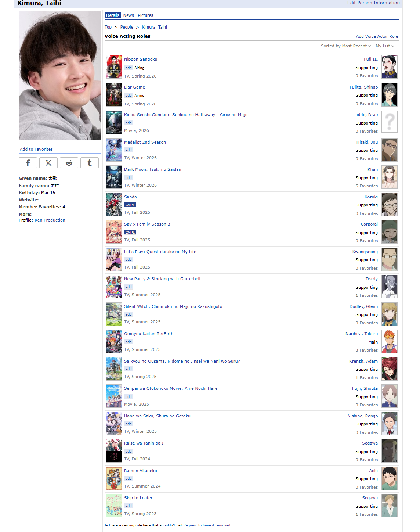Add Dark Moon: Tsuki no Saidan to list
420x532 pixels.
128,178
